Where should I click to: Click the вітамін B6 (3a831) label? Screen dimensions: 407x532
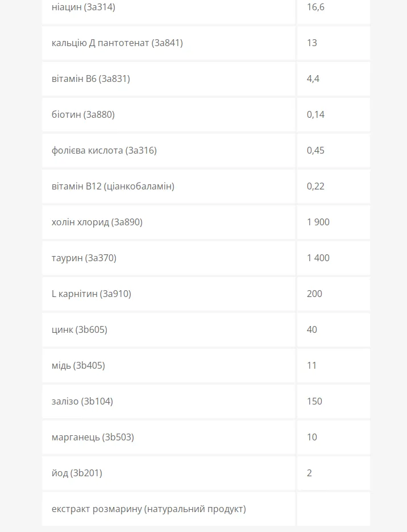click(x=91, y=79)
